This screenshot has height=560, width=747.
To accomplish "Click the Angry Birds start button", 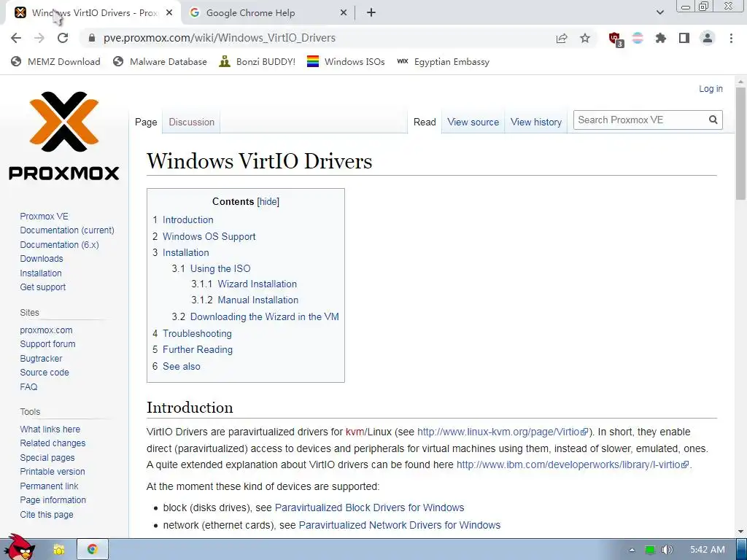I will (x=19, y=547).
